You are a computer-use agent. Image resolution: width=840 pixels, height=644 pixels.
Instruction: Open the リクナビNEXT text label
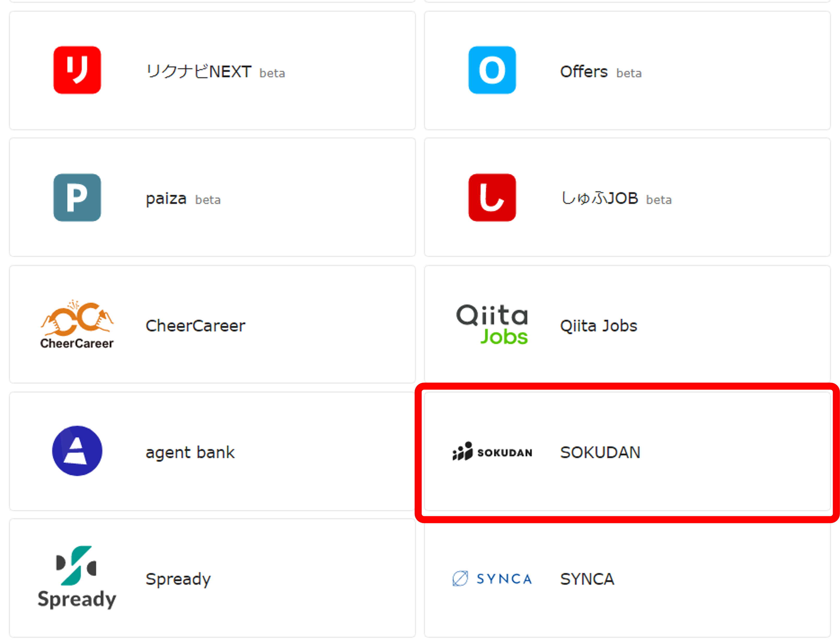tap(199, 72)
